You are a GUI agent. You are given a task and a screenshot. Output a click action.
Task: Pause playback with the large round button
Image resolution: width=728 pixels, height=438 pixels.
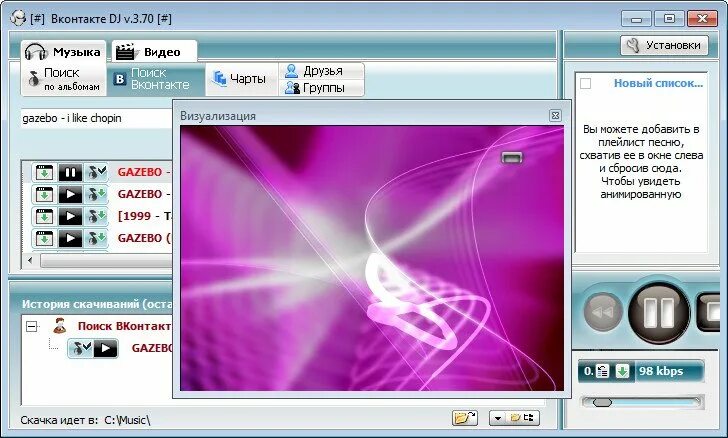[x=658, y=312]
